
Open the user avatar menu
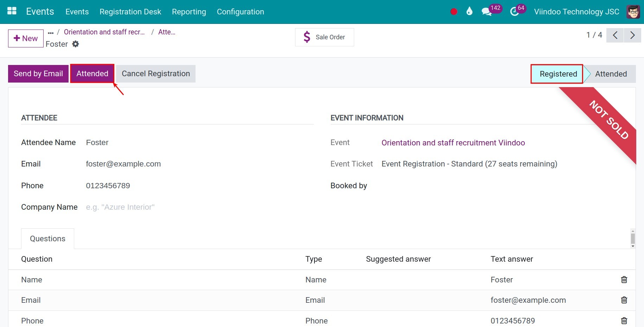pos(633,12)
